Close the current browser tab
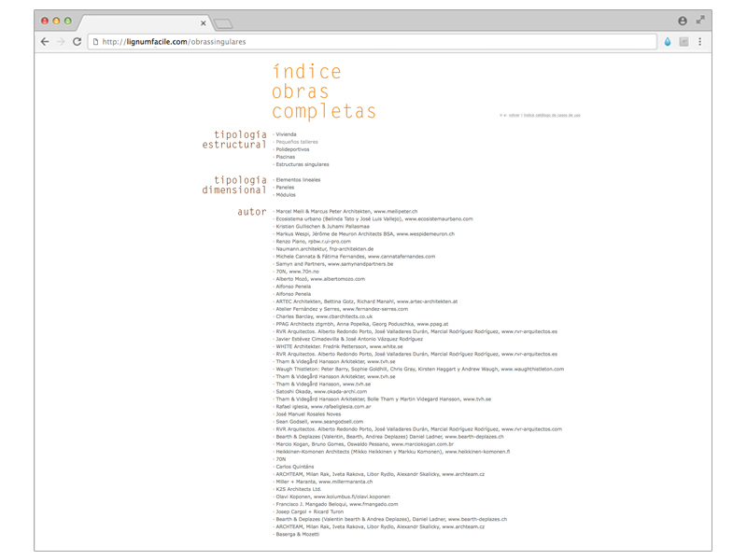The height and width of the screenshot is (560, 747). pyautogui.click(x=204, y=23)
